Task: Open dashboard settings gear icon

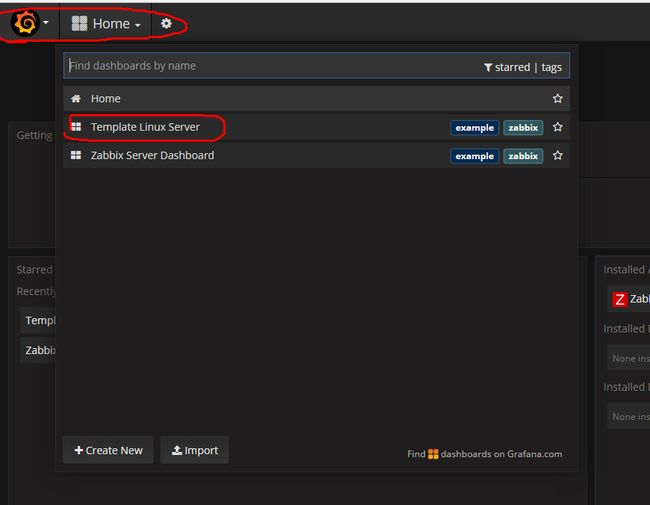Action: point(166,23)
